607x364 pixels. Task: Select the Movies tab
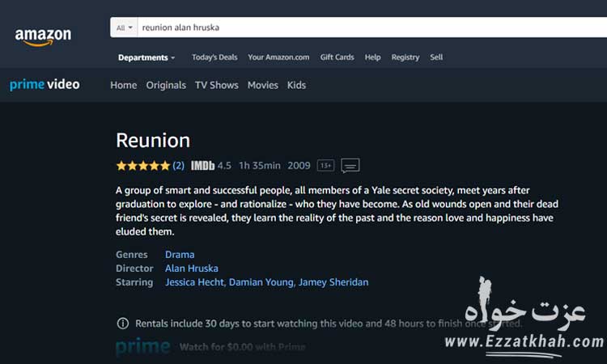[262, 85]
